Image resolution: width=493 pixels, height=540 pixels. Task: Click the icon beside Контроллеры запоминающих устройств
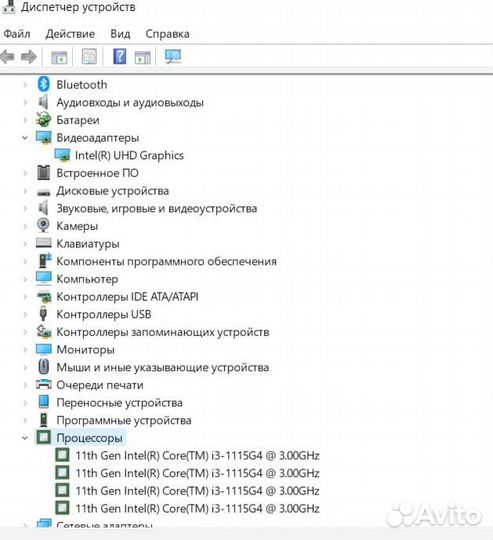tap(44, 331)
